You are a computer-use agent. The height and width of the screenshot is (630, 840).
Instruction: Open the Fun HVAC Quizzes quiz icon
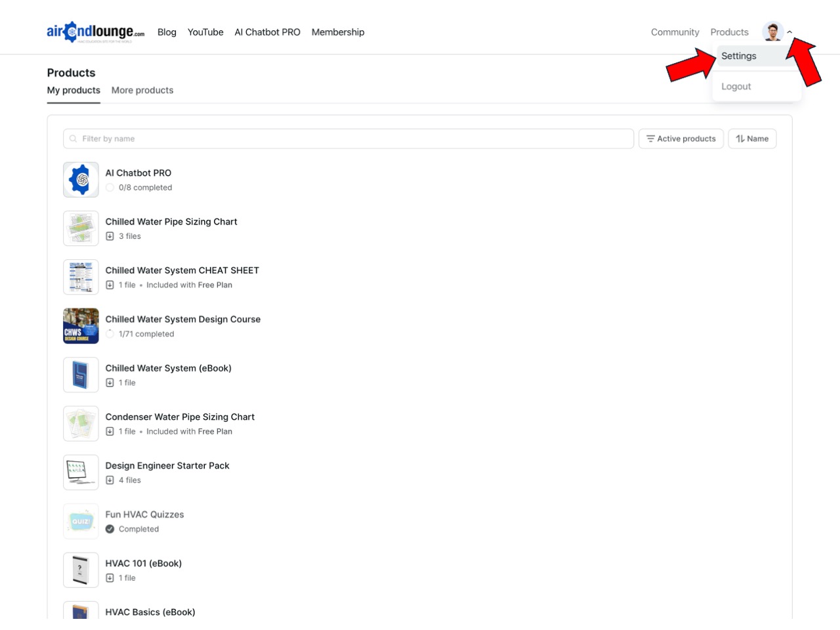point(81,521)
